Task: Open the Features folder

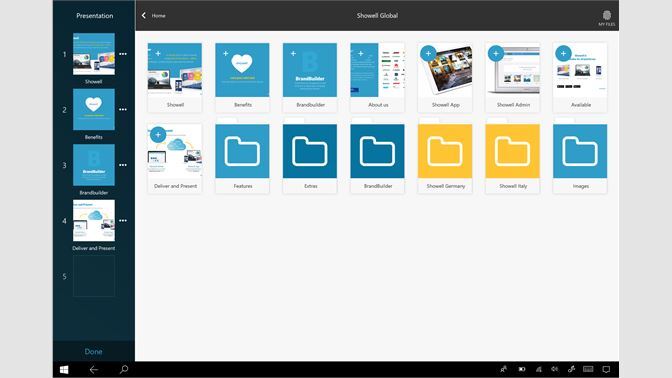Action: 242,158
